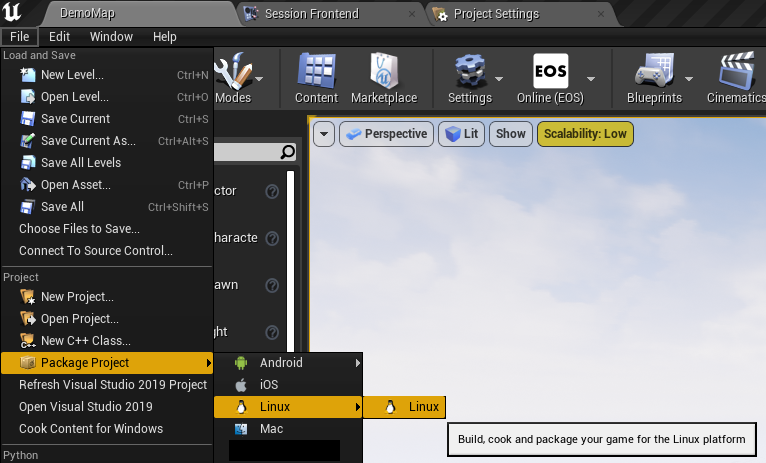Viewport: 766px width, 463px height.
Task: Expand the Modes dropdown arrow
Action: click(x=259, y=79)
